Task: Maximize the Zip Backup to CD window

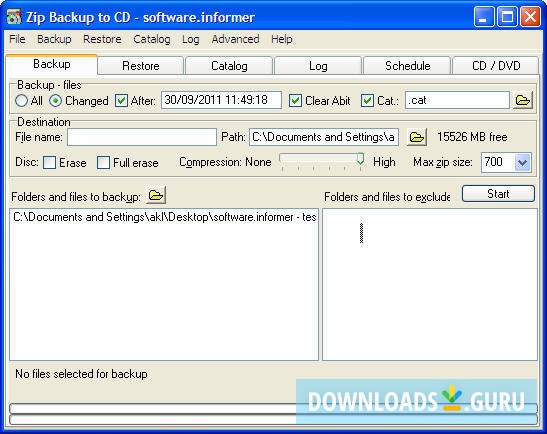Action: tap(507, 16)
